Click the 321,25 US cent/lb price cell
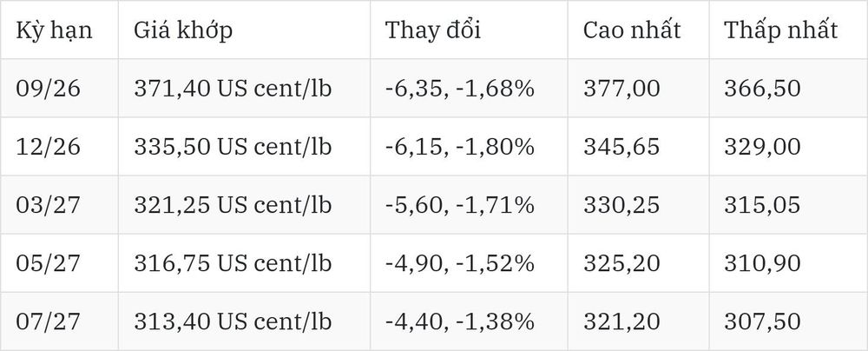 point(244,205)
